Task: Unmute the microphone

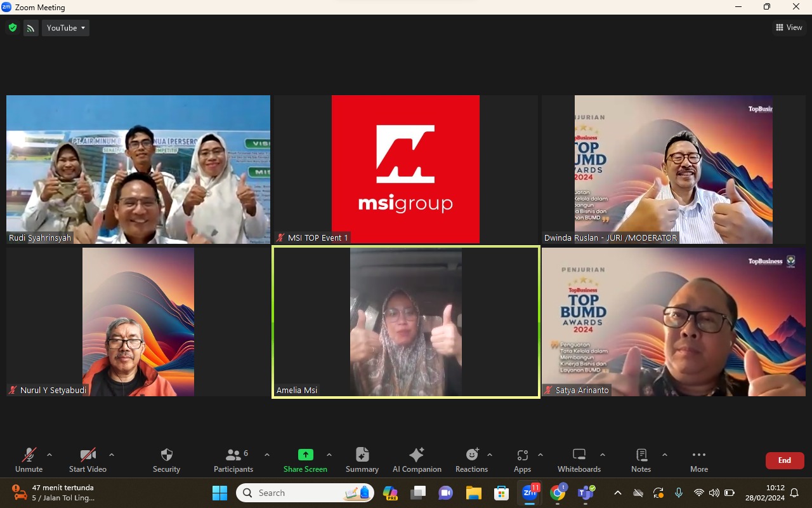Action: click(x=29, y=460)
